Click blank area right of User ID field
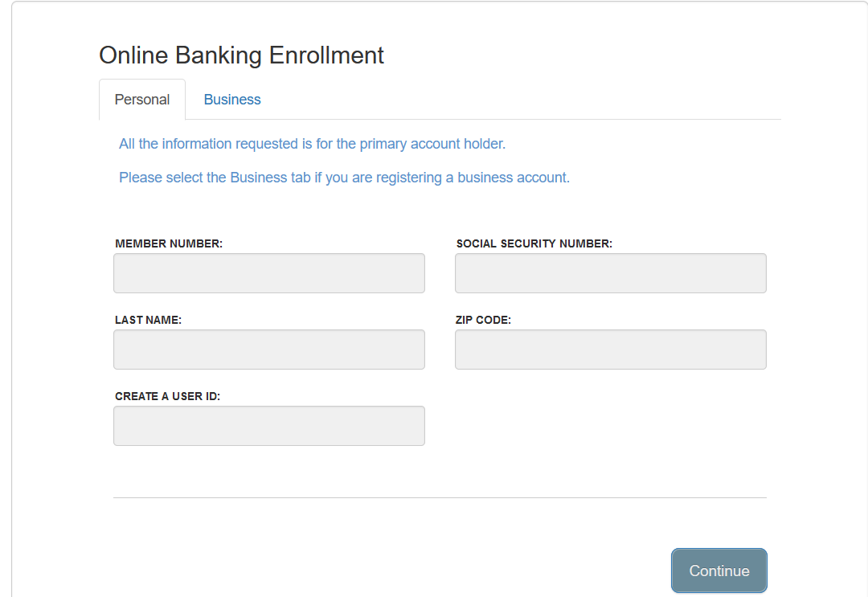The image size is (868, 597). coord(611,426)
